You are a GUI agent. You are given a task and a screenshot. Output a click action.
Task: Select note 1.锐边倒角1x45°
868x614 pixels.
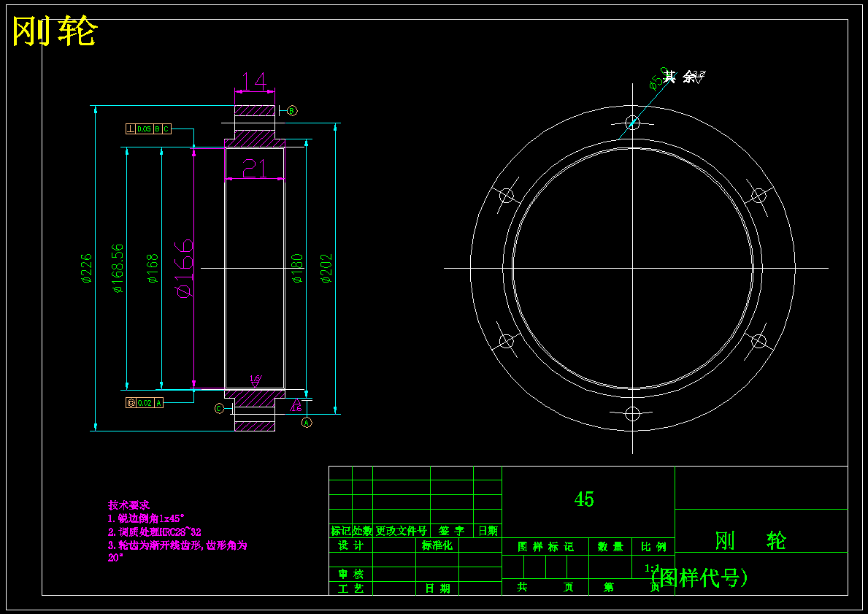click(146, 519)
